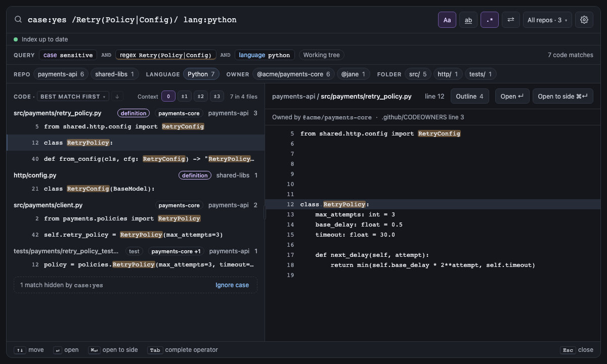This screenshot has width=607, height=364.
Task: Select line 12 class RetryPolicy result
Action: click(136, 143)
